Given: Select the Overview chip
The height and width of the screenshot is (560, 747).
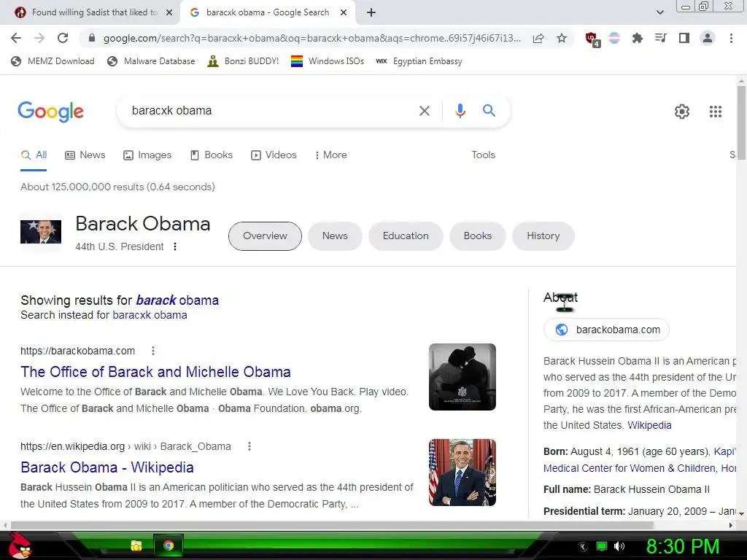Looking at the screenshot, I should pyautogui.click(x=265, y=236).
